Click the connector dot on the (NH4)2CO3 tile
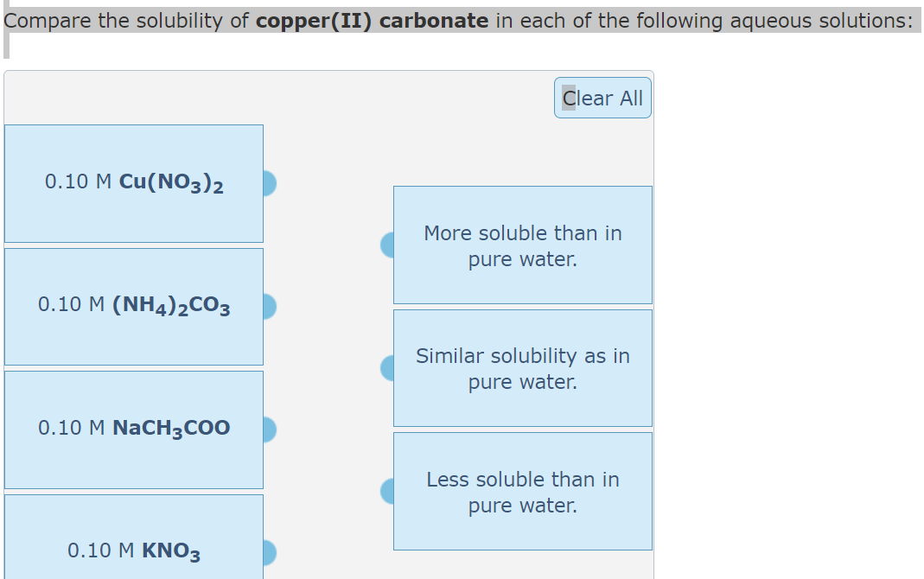Screen dimensions: 924x579 pos(268,306)
